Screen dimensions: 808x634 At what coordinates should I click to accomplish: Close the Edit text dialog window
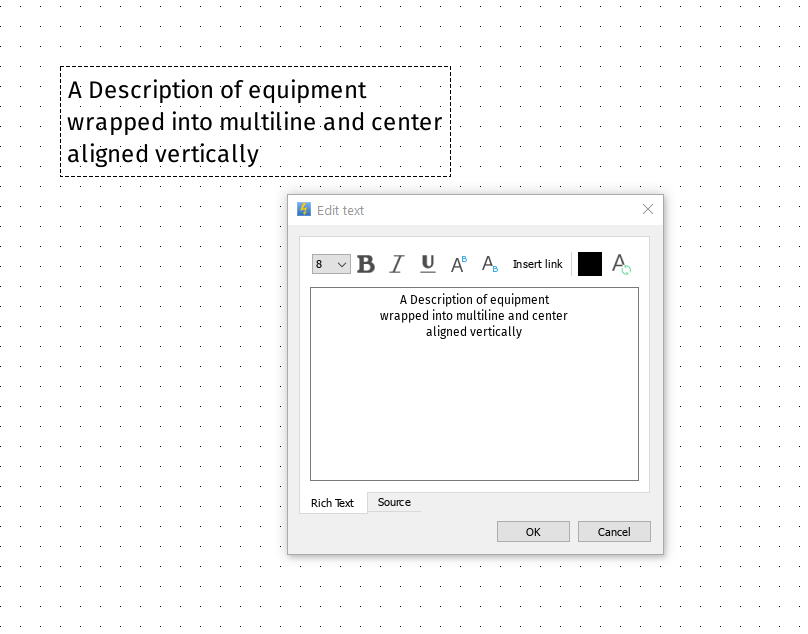click(647, 210)
